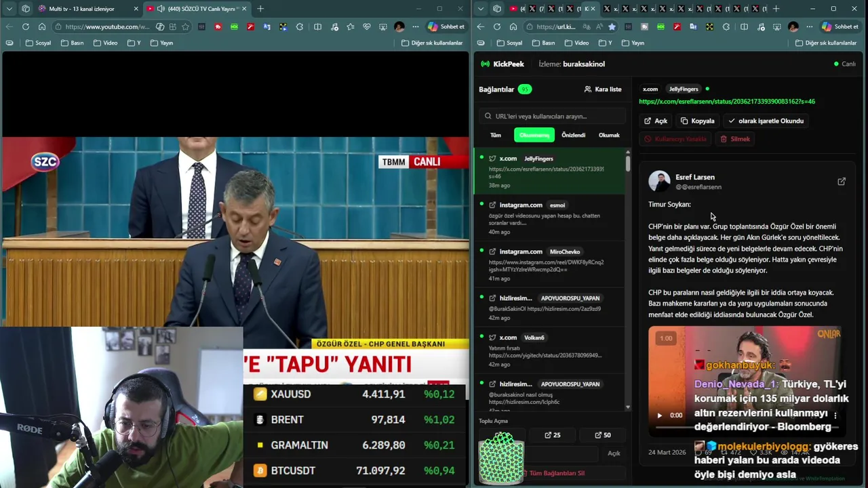Expand Diğer sık kullanılanlar in right browser

point(825,43)
